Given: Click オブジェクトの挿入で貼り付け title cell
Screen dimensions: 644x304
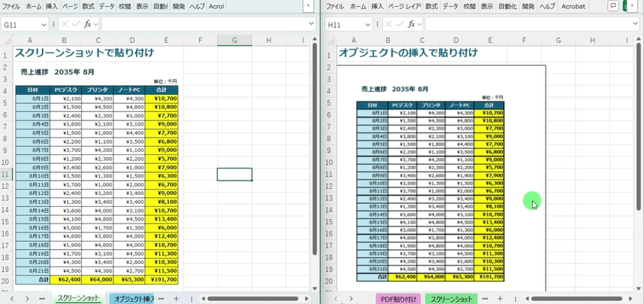Looking at the screenshot, I should [x=408, y=53].
